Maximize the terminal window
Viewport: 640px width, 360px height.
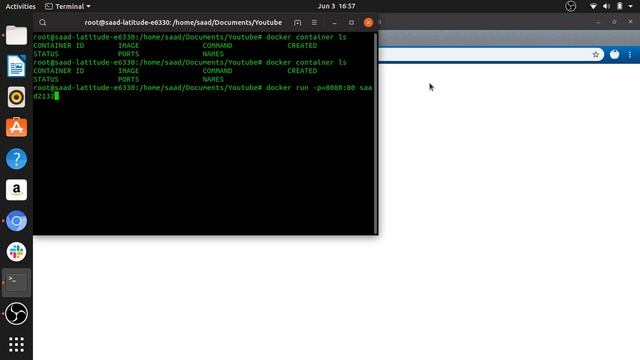coord(351,22)
